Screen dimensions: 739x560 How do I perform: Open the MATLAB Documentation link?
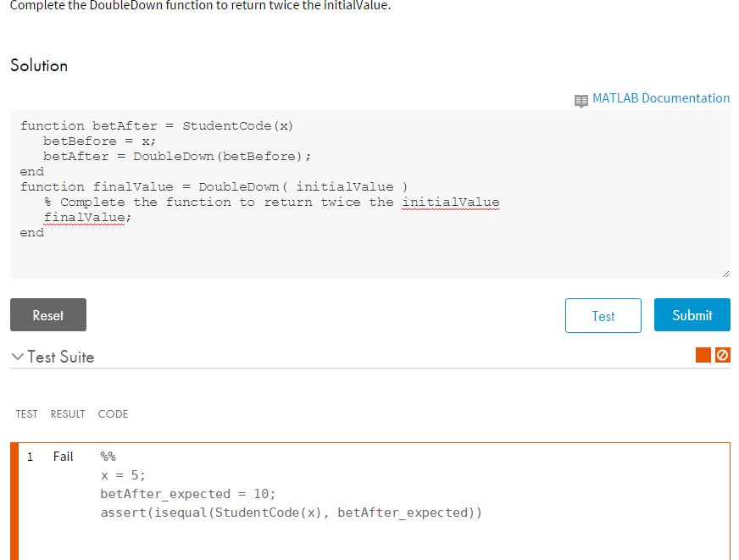[x=659, y=98]
